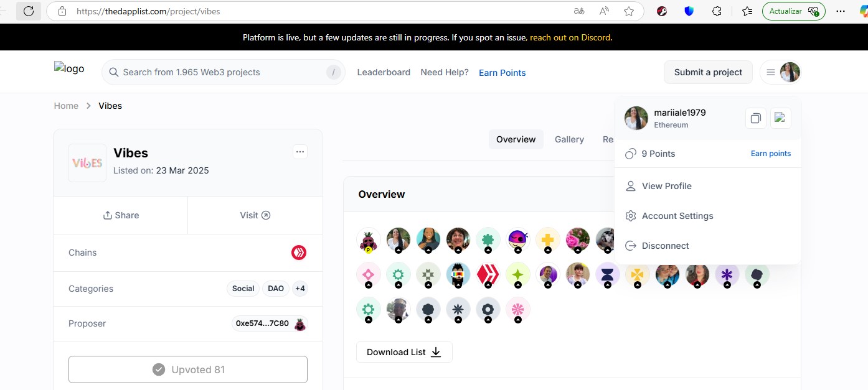The image size is (868, 390).
Task: Switch to the Overview tab
Action: point(516,139)
